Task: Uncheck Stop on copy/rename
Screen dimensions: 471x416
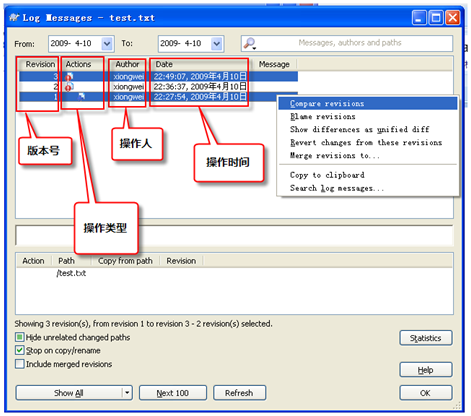Action: click(x=20, y=350)
